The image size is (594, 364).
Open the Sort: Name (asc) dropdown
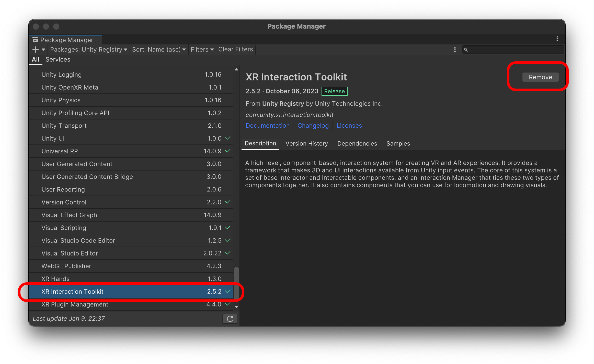click(158, 50)
